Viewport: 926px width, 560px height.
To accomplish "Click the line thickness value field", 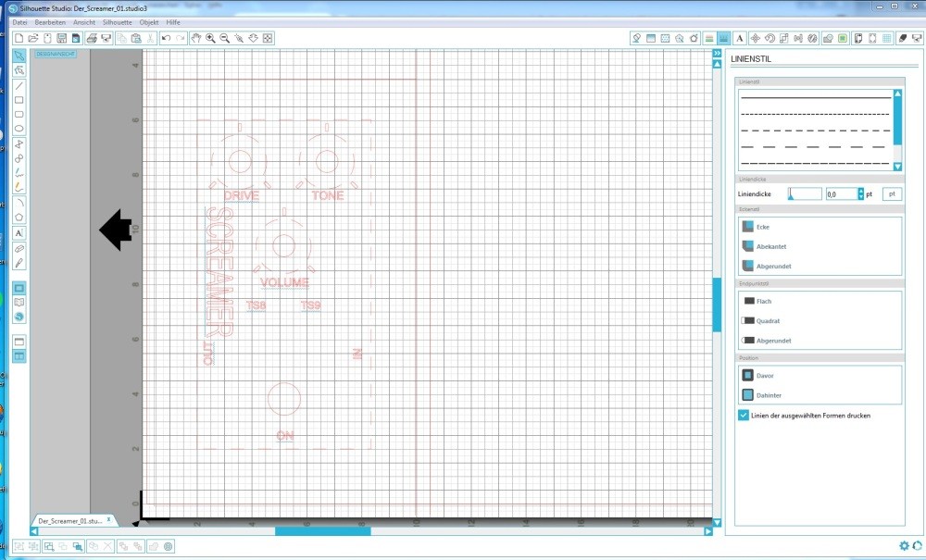I will 841,193.
